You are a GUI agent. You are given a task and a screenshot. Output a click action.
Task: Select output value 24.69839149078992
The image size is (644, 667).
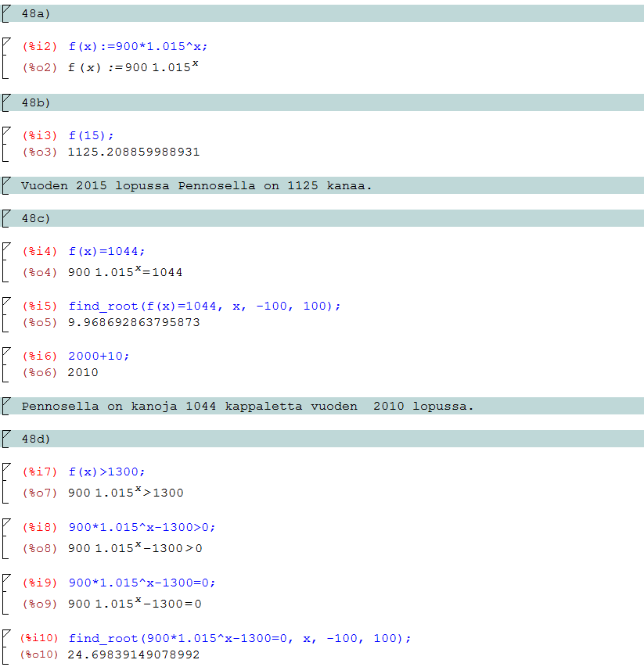[134, 654]
